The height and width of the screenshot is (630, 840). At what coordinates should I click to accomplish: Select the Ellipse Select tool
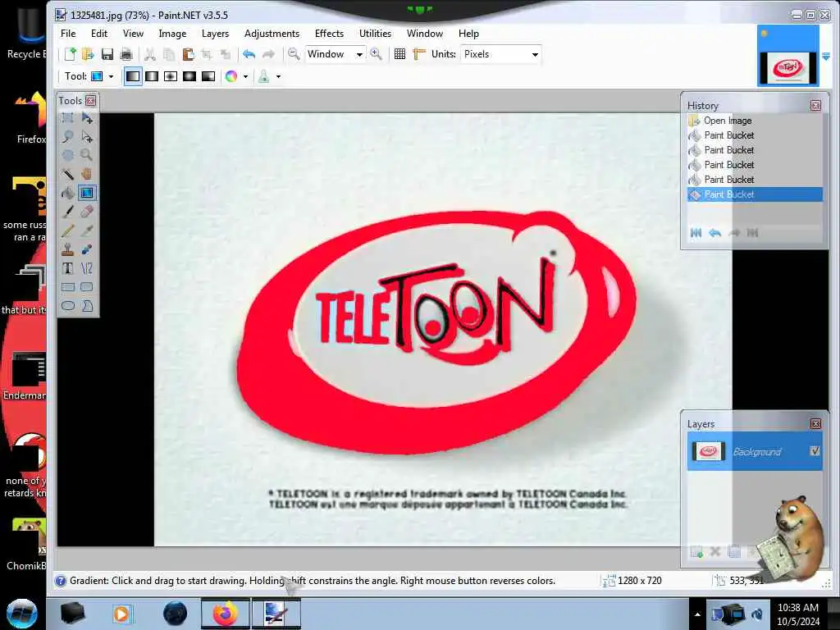click(x=67, y=155)
